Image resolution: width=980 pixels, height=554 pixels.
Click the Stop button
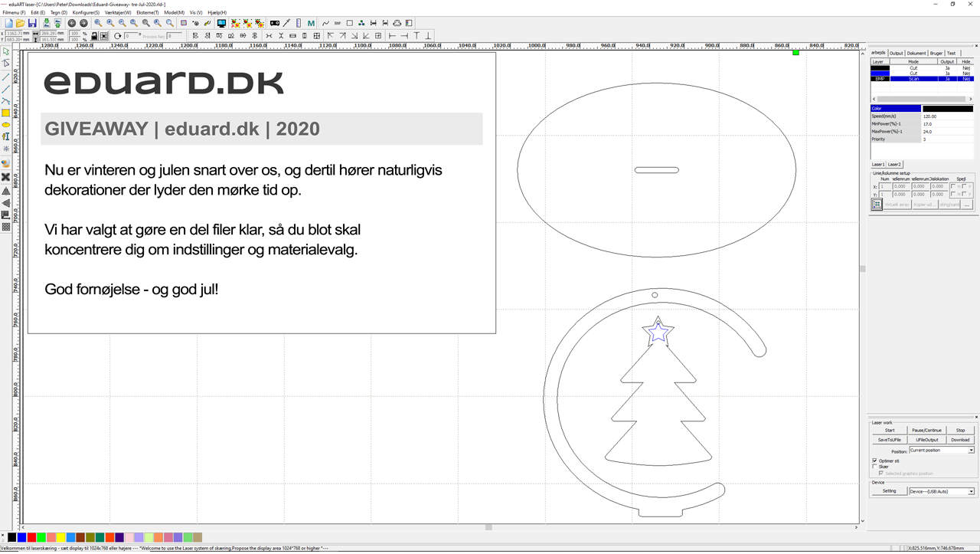[x=961, y=431]
